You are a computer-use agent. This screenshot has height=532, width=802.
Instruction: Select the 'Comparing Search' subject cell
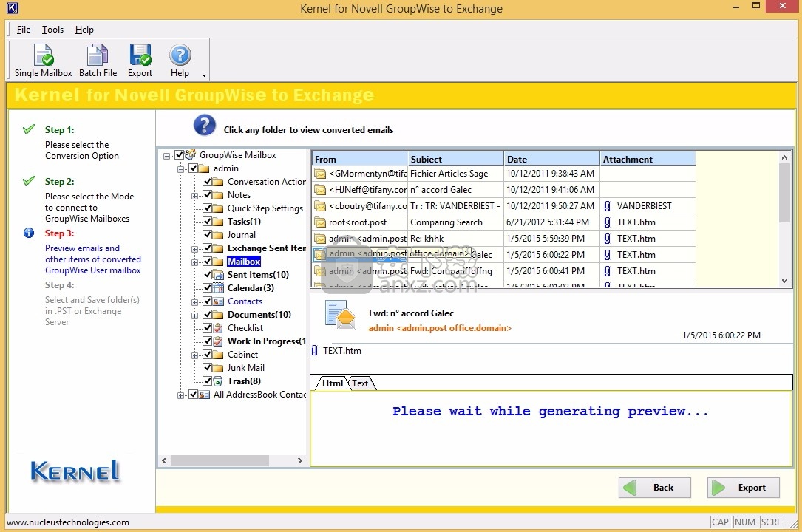coord(456,222)
